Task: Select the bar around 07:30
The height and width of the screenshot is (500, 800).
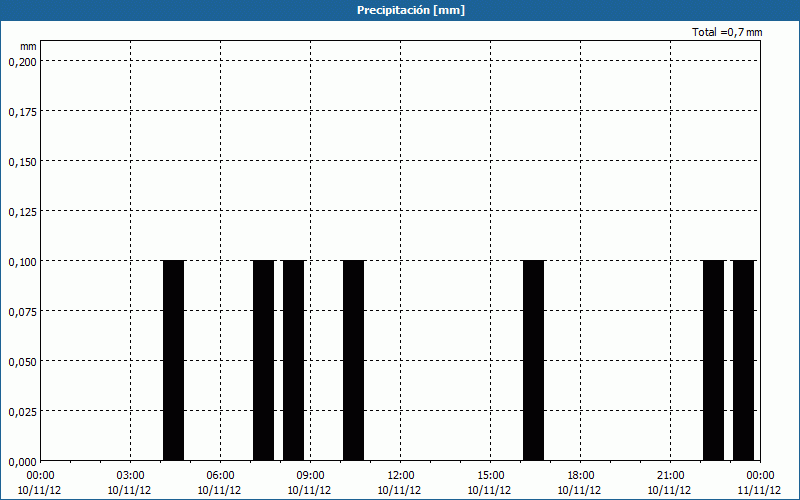Action: 264,361
